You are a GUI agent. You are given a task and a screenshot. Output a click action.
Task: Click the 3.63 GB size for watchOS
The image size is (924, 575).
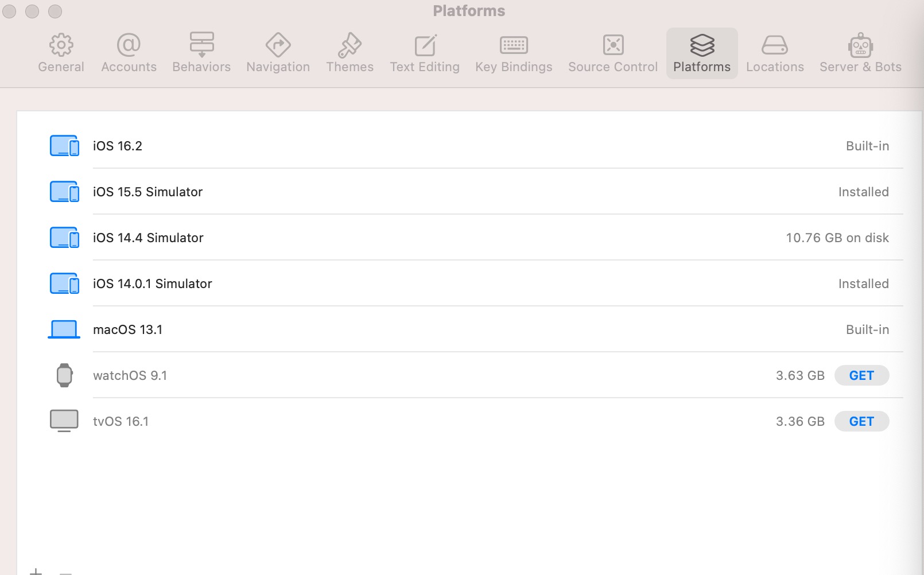(x=800, y=375)
